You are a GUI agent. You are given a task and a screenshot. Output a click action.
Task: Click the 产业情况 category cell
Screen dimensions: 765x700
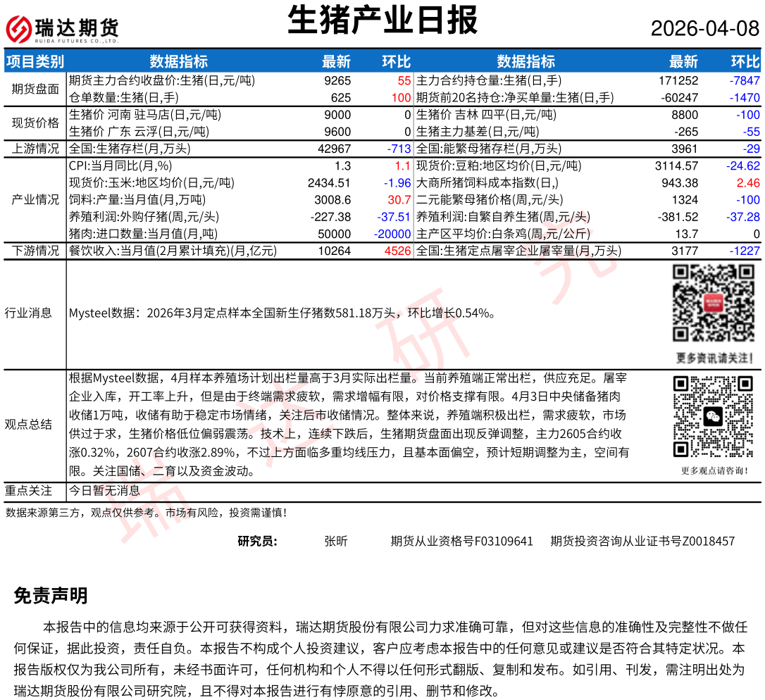(35, 199)
